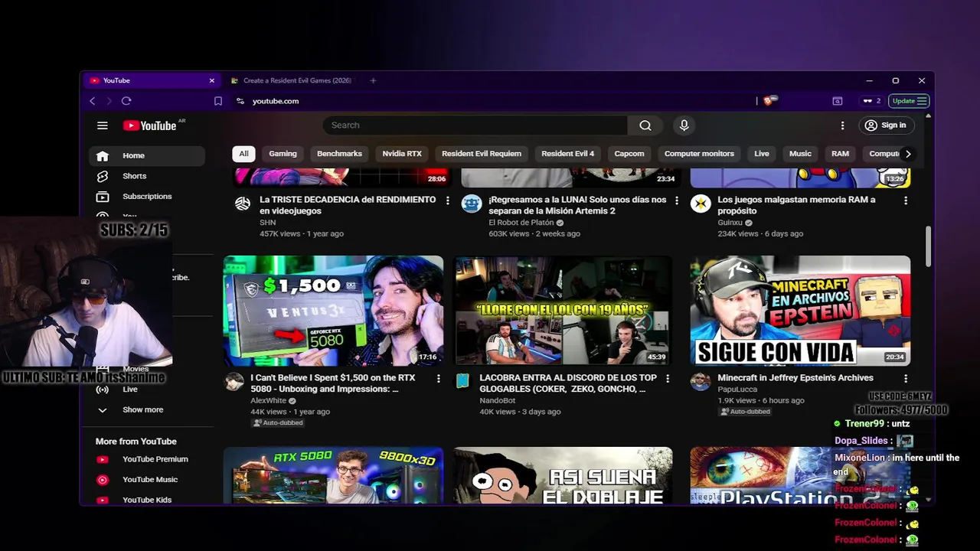The image size is (980, 551).
Task: Select the Resident Evil Requiem chip
Action: [482, 154]
